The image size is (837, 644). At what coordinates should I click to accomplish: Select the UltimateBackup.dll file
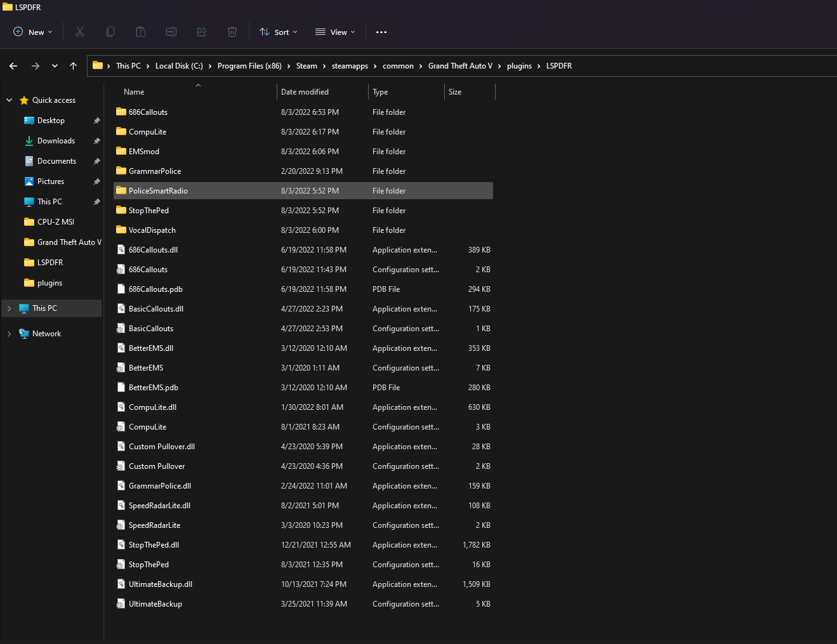(160, 584)
